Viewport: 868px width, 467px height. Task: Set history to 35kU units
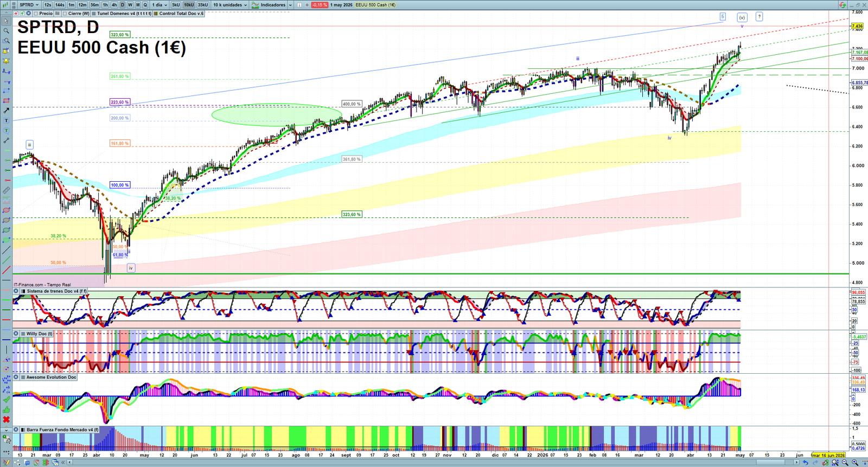(203, 5)
